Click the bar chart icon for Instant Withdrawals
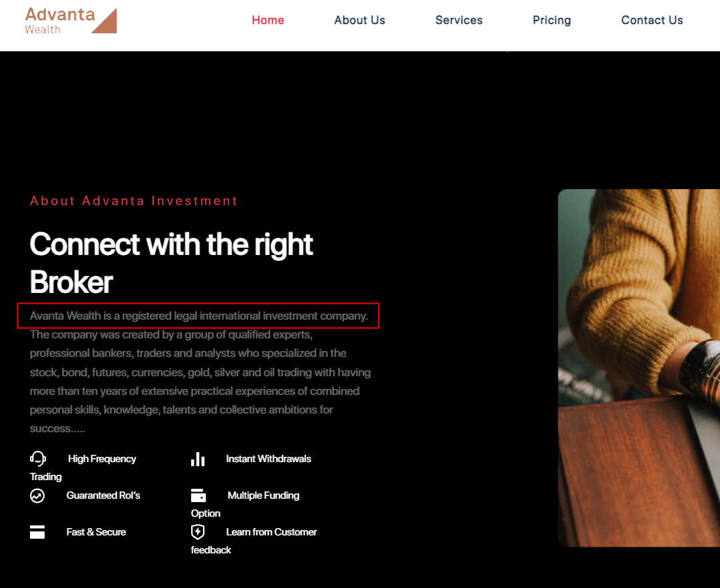Screen dimensions: 720x588 tap(198, 459)
